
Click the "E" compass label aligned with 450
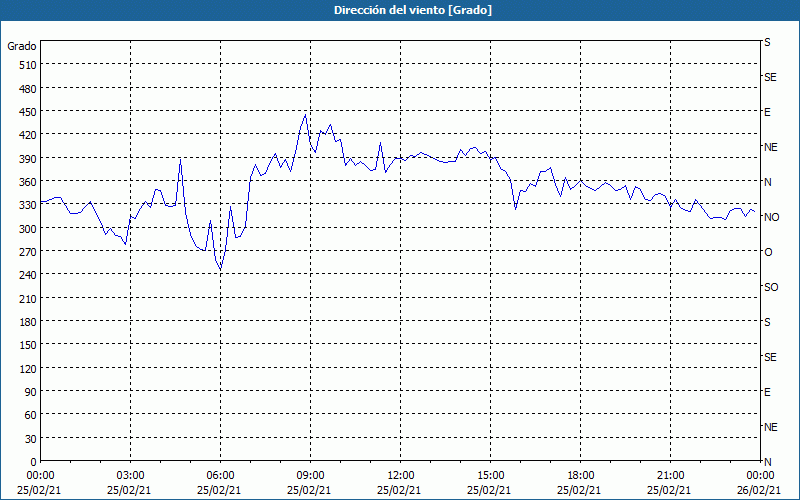(x=767, y=112)
